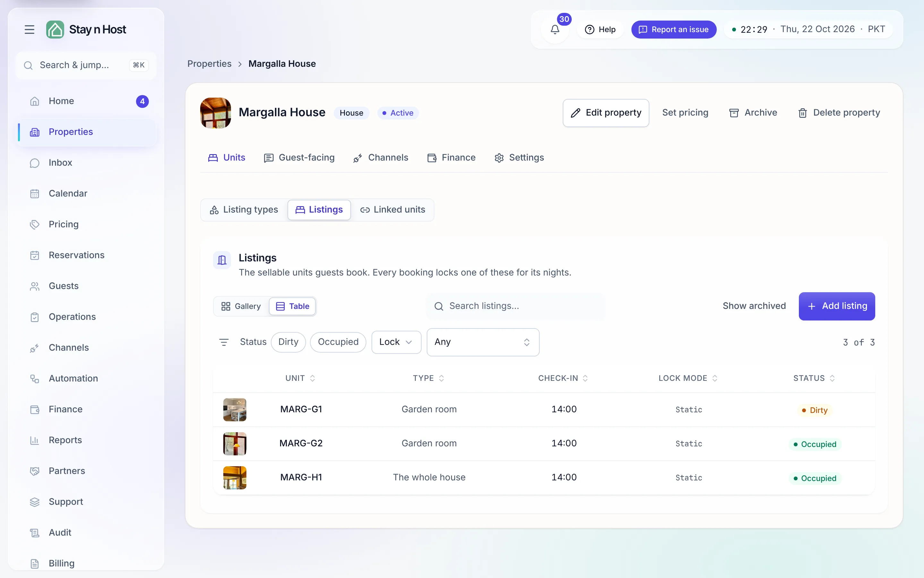Click the filter lines icon beside Status
The width and height of the screenshot is (924, 578).
[x=224, y=342]
